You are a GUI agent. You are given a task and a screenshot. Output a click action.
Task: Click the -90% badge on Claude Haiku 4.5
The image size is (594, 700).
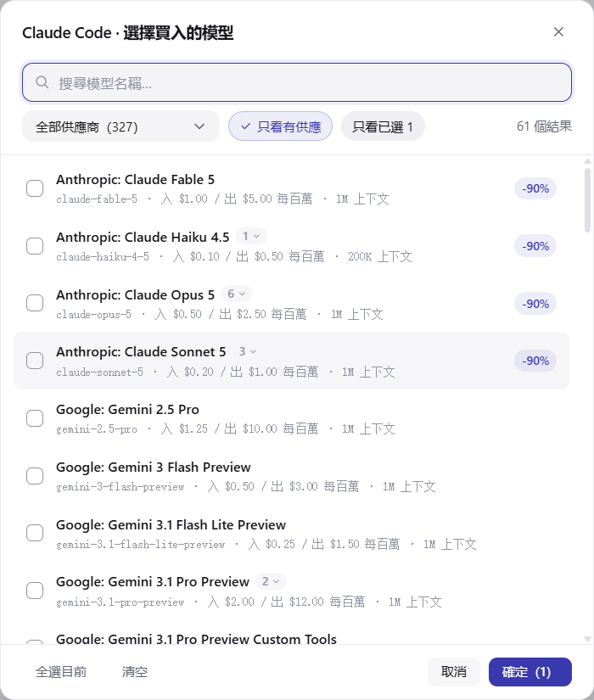(535, 246)
